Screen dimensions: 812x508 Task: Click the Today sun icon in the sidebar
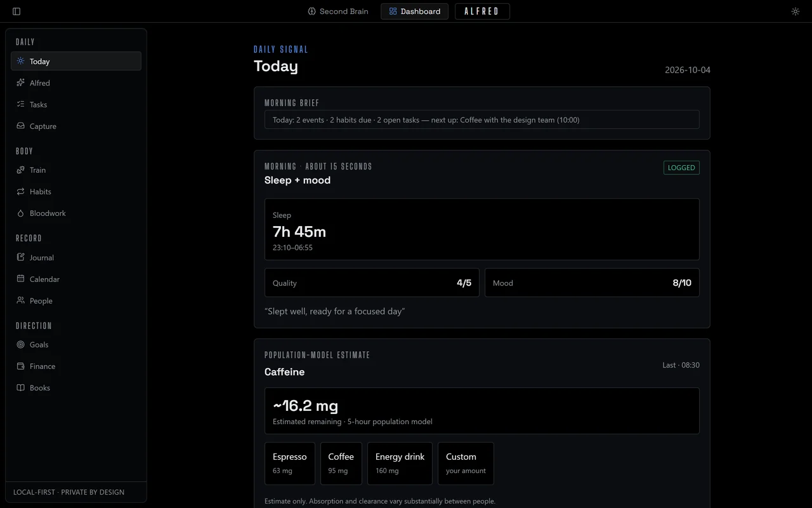point(21,61)
